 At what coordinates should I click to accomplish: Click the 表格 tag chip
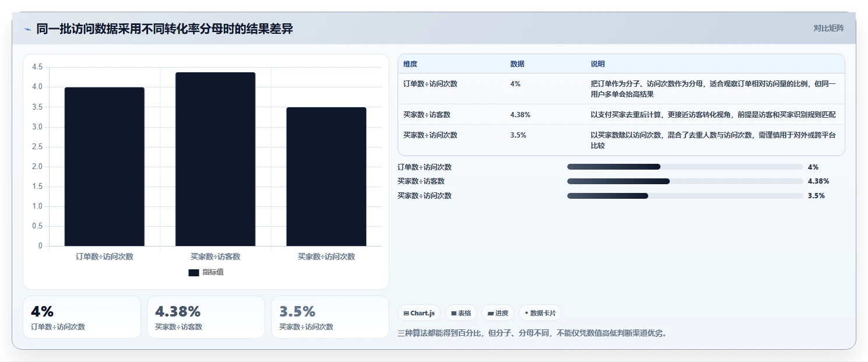tap(461, 313)
